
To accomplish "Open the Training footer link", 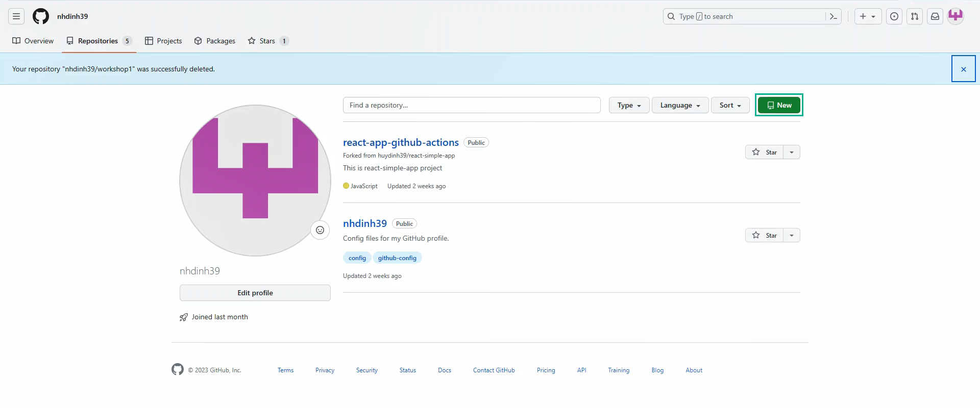I will tap(619, 370).
